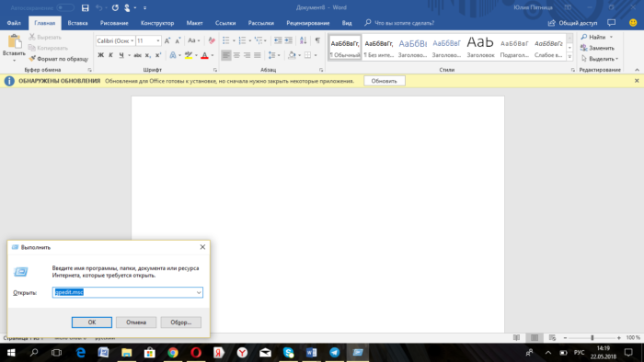This screenshot has height=362, width=644.
Task: Dismiss the yellow update notification bar
Action: coord(637,81)
